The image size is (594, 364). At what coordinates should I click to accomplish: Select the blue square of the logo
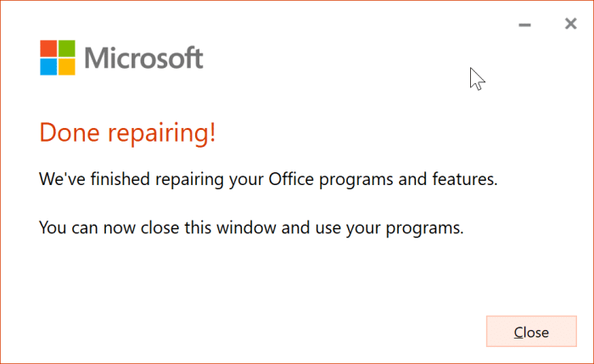click(49, 66)
